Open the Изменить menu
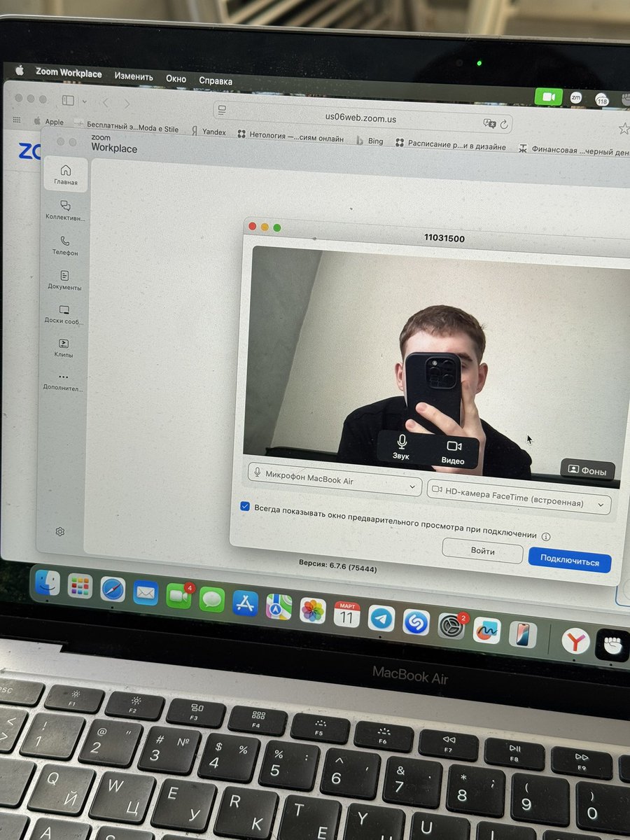Viewport: 630px width, 840px height. [x=134, y=76]
